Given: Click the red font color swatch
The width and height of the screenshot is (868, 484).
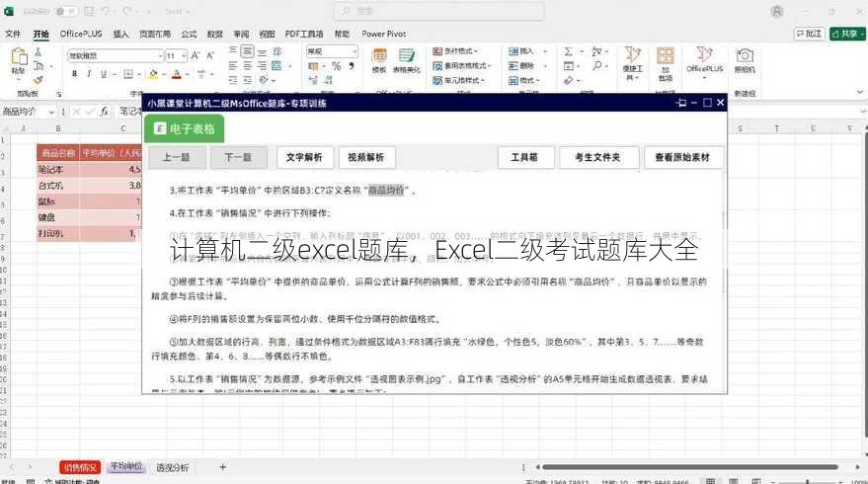Looking at the screenshot, I should (x=177, y=74).
